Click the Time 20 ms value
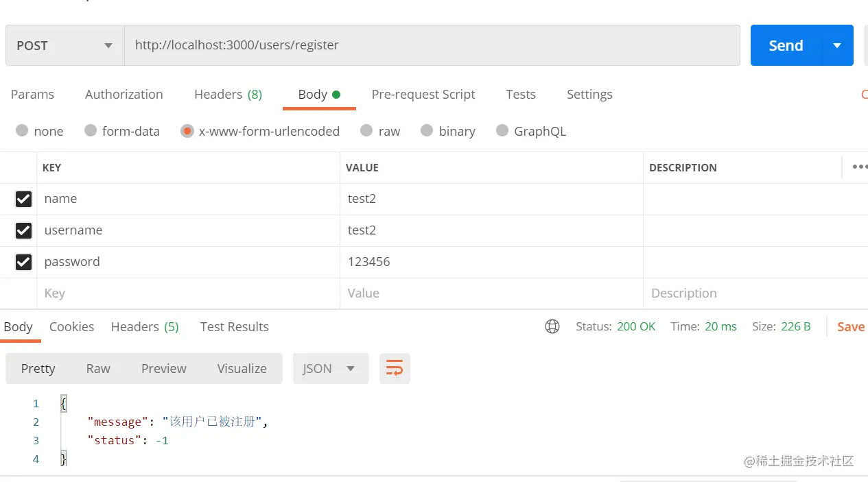Image resolution: width=868 pixels, height=482 pixels. (720, 326)
